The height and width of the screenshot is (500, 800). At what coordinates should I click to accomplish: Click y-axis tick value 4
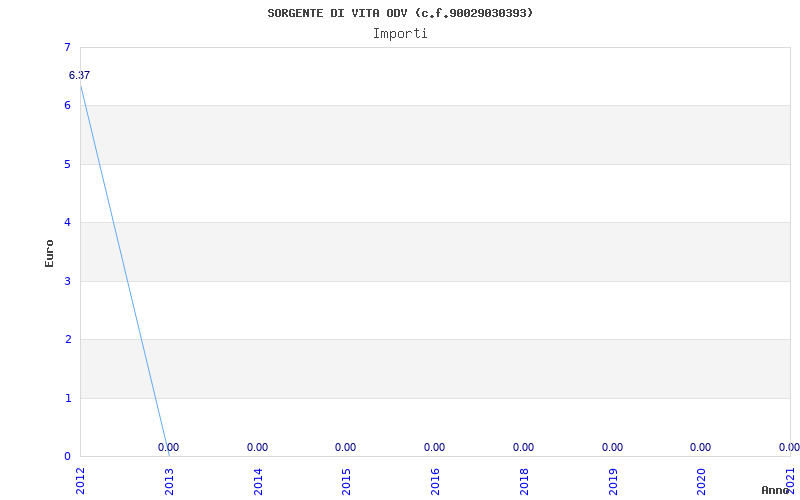pos(67,222)
